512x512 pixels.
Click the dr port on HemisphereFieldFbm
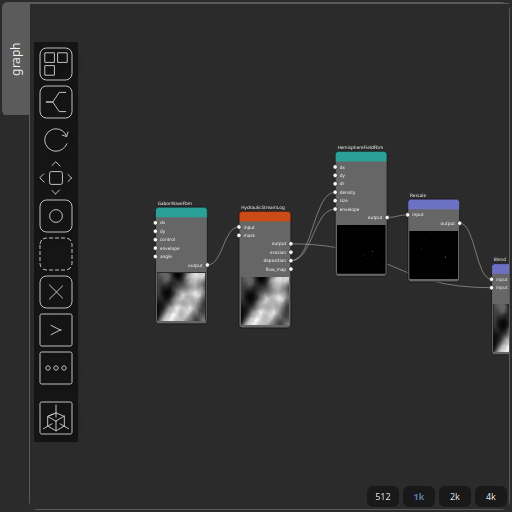pos(335,184)
